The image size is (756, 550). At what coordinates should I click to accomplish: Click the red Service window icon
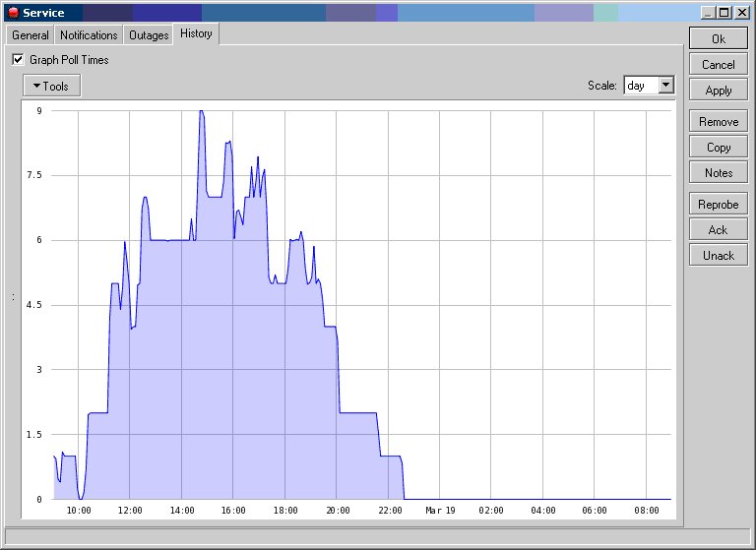(14, 13)
